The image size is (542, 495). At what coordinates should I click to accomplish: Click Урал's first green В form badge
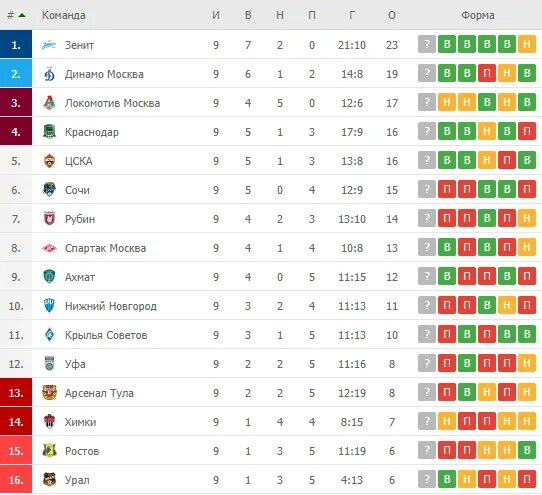click(x=447, y=479)
